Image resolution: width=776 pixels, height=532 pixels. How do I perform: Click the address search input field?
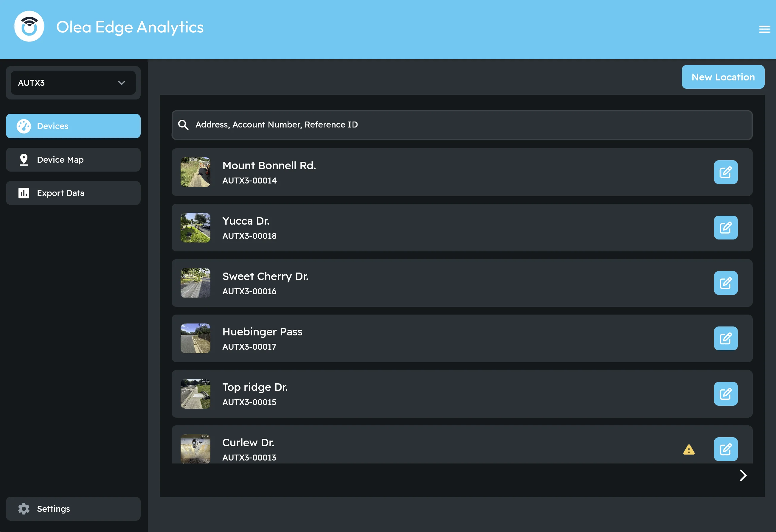click(367, 125)
